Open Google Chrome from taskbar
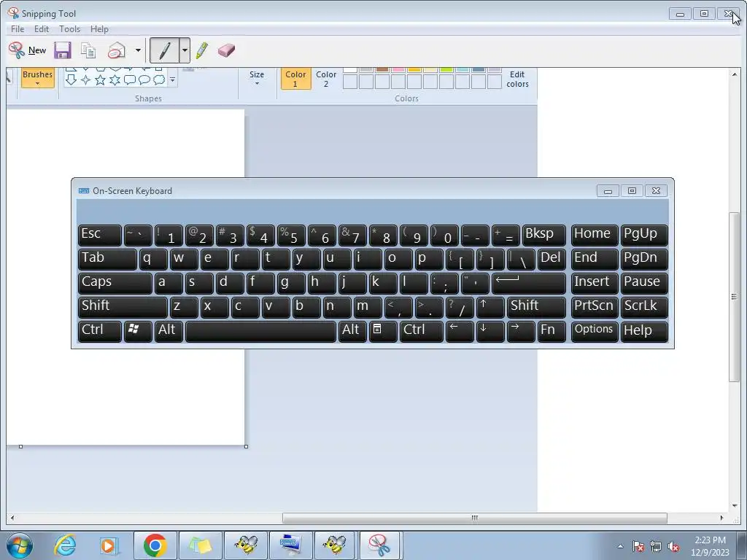 [155, 545]
